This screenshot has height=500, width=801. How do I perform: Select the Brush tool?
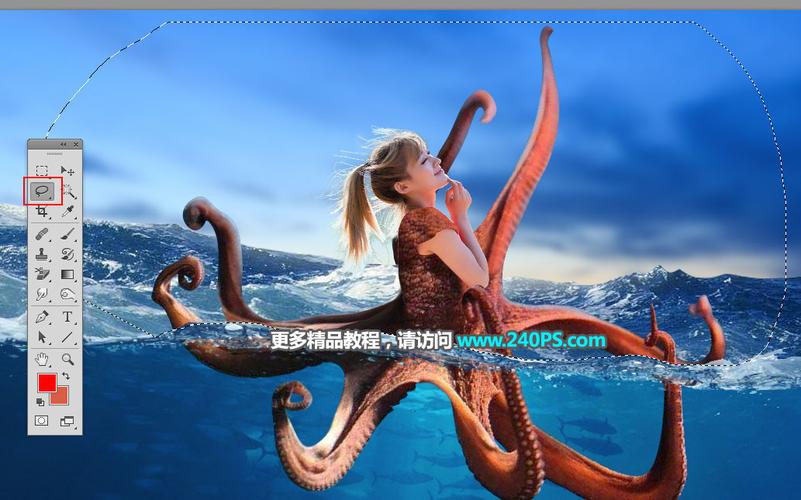click(x=67, y=234)
